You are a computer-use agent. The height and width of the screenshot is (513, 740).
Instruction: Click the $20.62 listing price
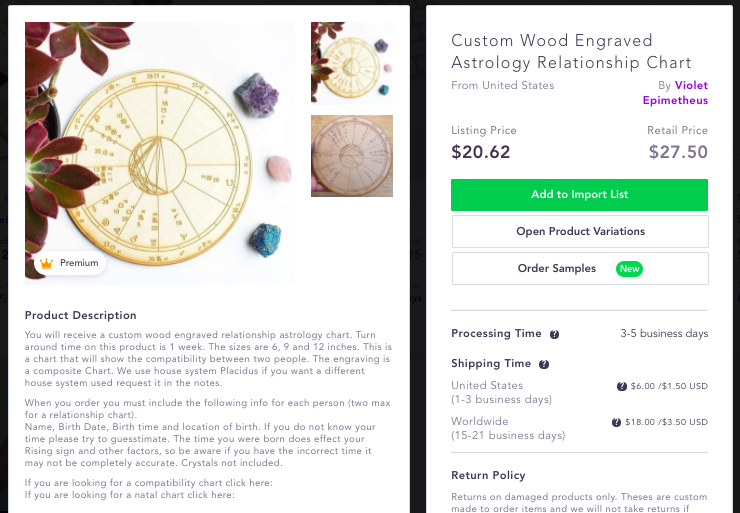[480, 153]
